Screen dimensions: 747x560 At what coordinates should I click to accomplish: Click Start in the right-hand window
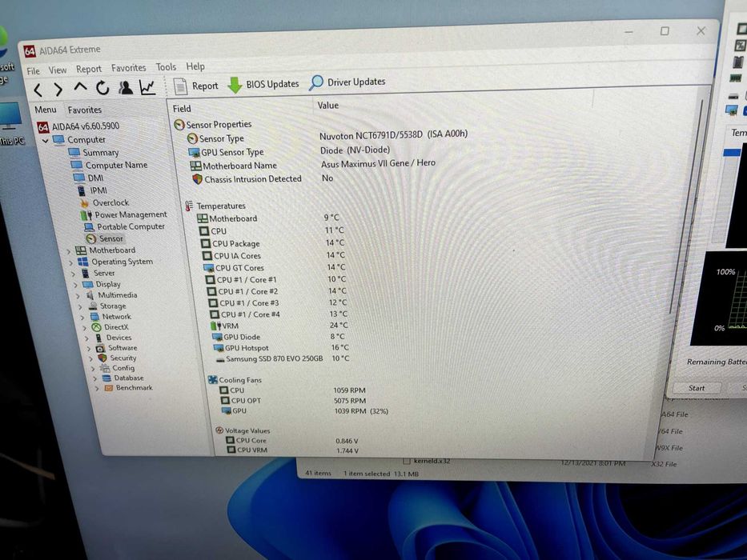point(696,388)
